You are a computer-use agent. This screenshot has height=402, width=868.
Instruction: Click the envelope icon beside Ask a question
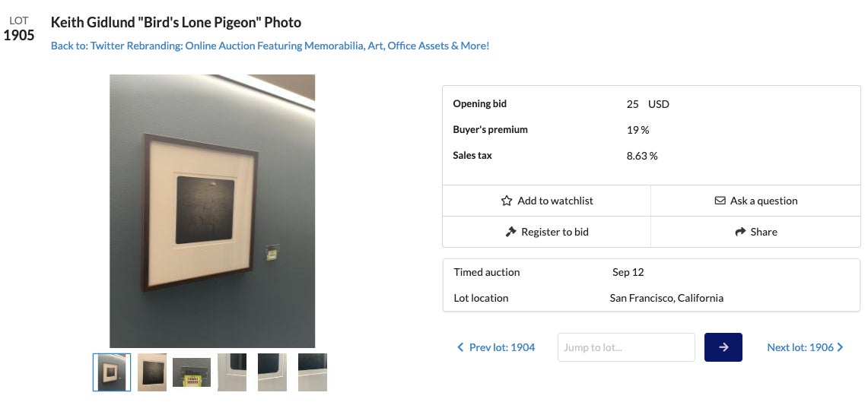click(x=720, y=201)
